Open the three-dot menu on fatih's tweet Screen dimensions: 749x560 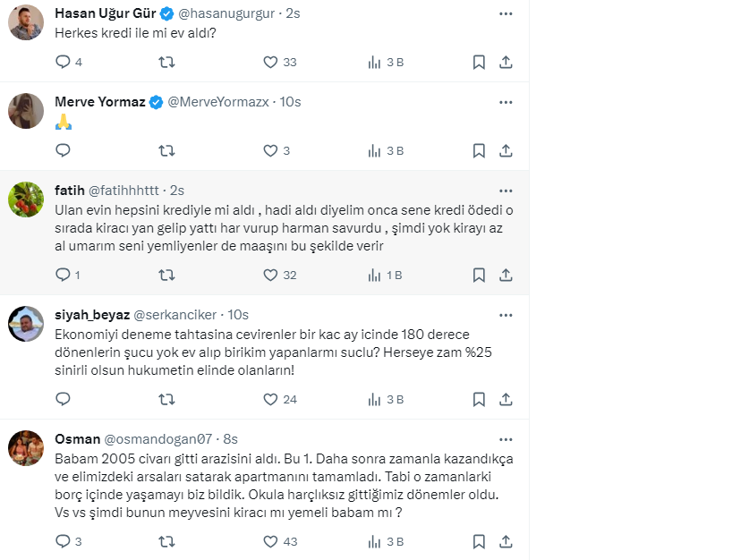506,191
